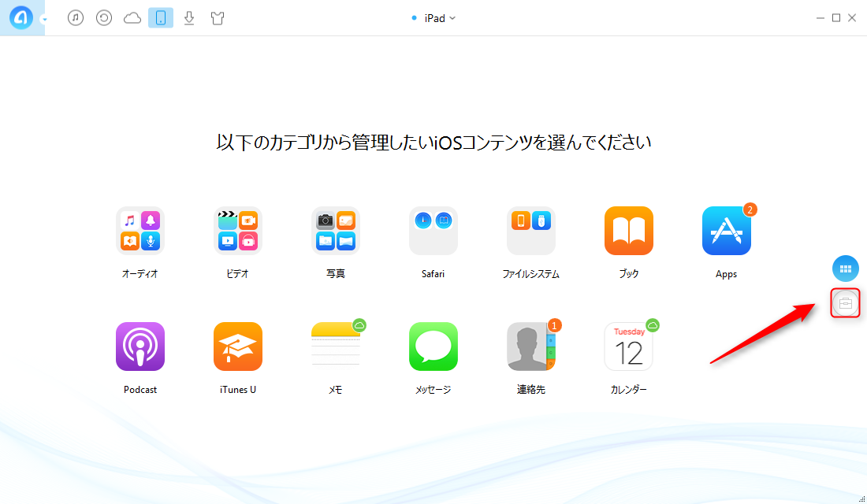
Task: Close the AnyTrans window
Action: [853, 18]
